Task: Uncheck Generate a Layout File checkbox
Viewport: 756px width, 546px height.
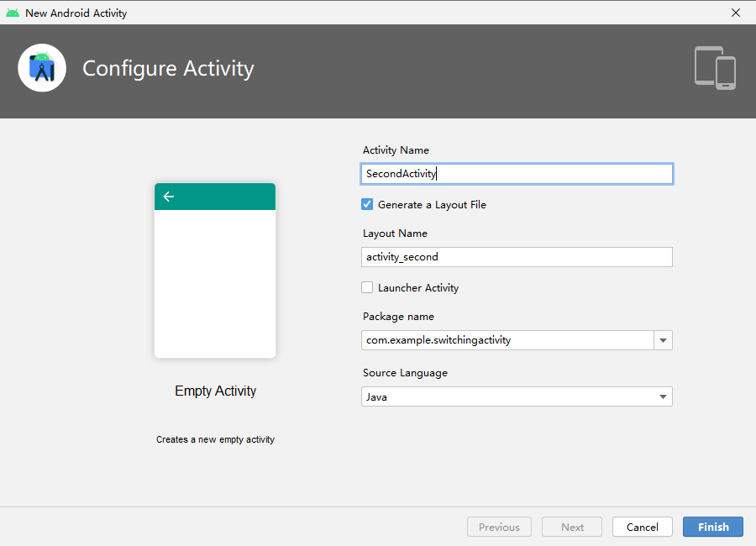Action: point(367,204)
